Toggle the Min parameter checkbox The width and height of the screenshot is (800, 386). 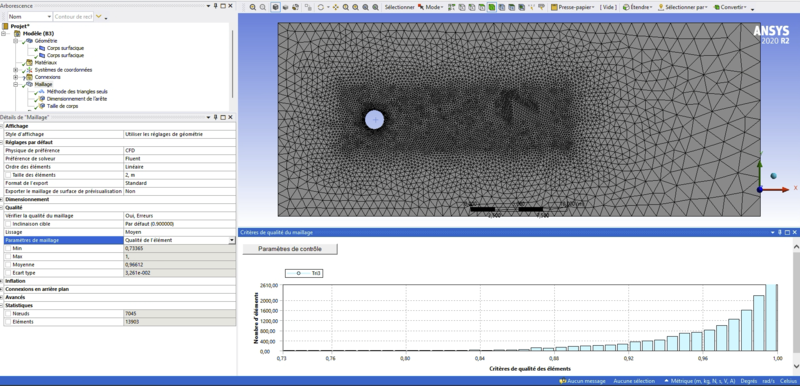[7, 248]
